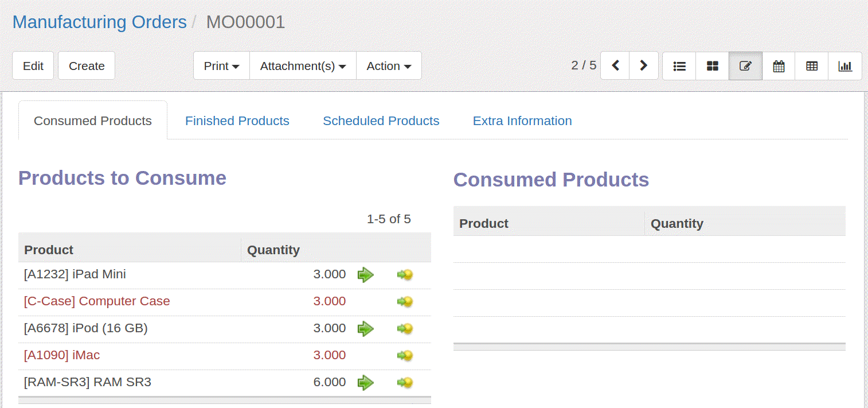
Task: Open [A1090] iMac row
Action: tap(225, 356)
